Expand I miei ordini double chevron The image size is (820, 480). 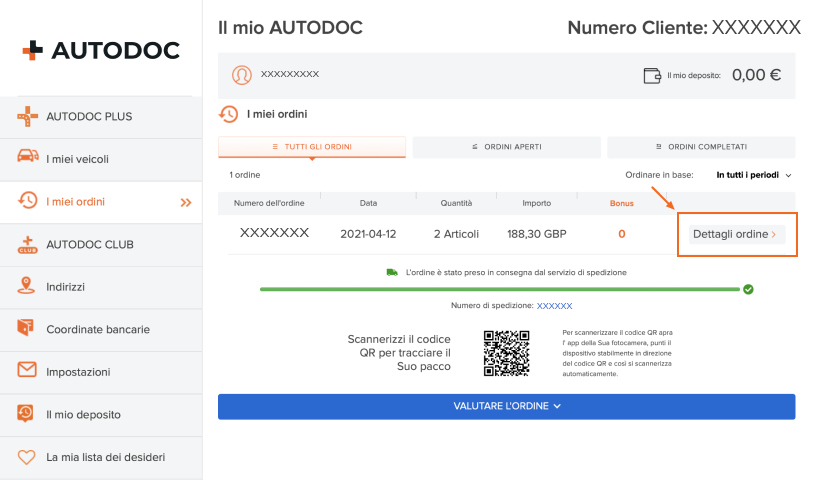185,202
